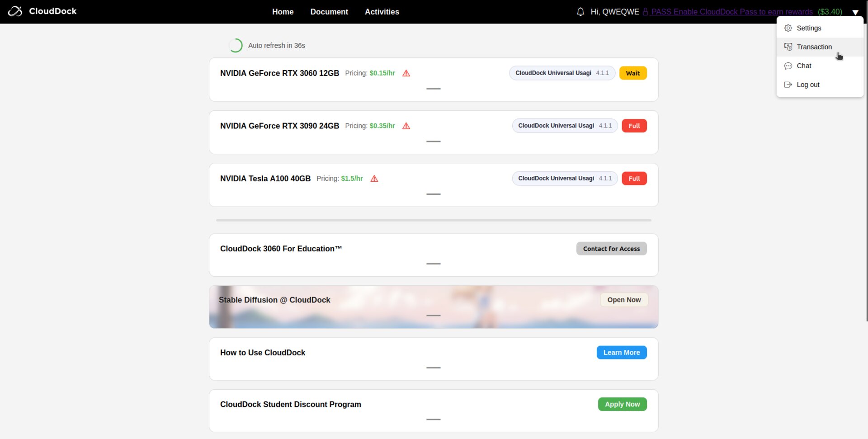Click the warning icon beside Tesla A100 pricing
Image resolution: width=868 pixels, height=439 pixels.
click(374, 179)
